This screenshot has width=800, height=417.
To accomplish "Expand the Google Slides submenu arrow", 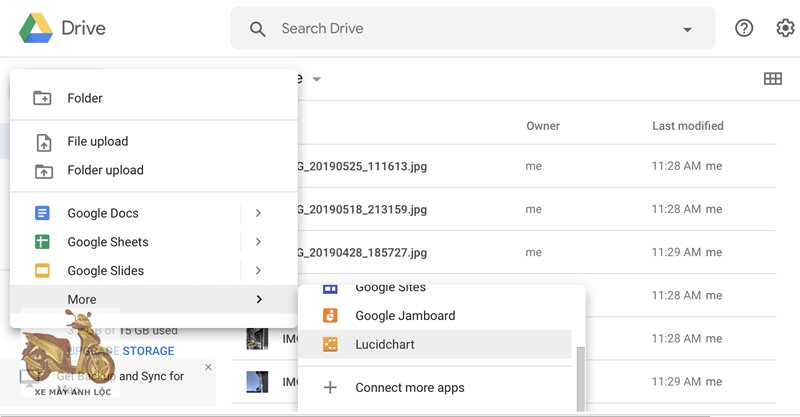I will click(258, 270).
